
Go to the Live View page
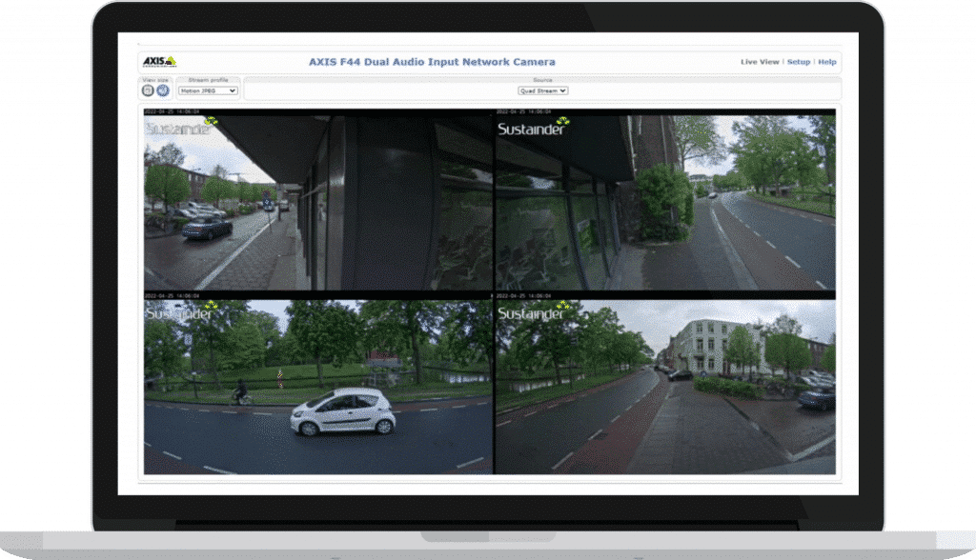pyautogui.click(x=760, y=62)
